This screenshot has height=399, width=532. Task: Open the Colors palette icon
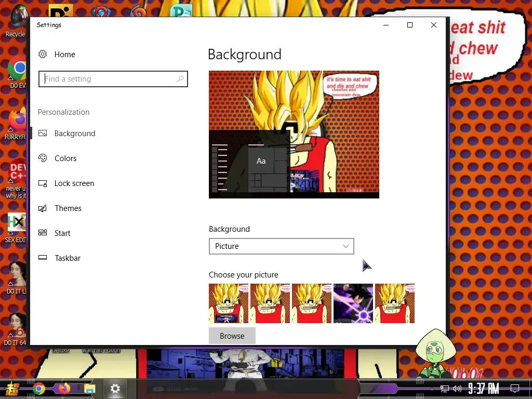[43, 158]
